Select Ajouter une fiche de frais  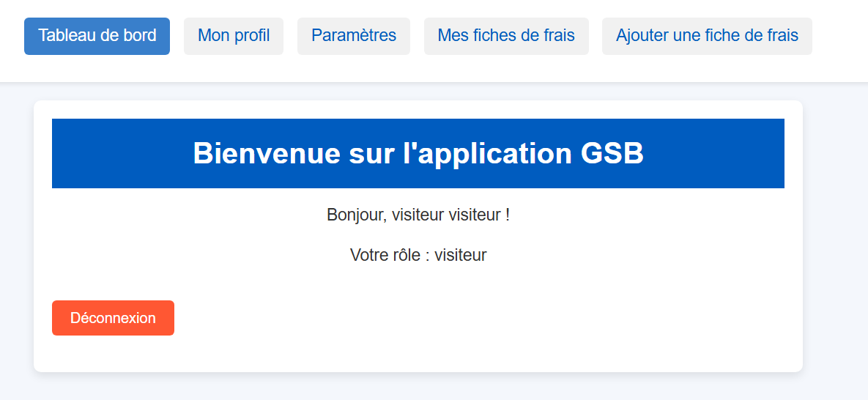pos(707,36)
